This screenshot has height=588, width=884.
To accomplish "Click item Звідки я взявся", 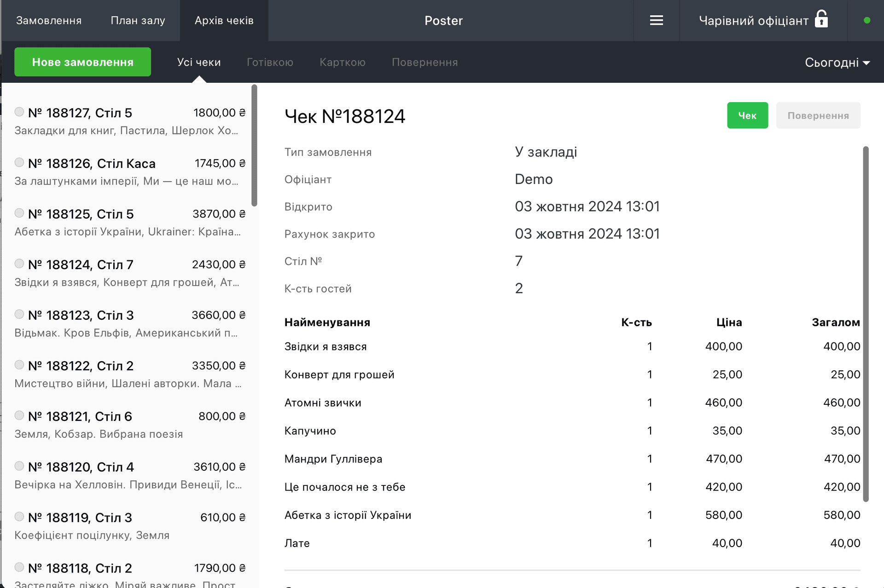I will coord(326,346).
